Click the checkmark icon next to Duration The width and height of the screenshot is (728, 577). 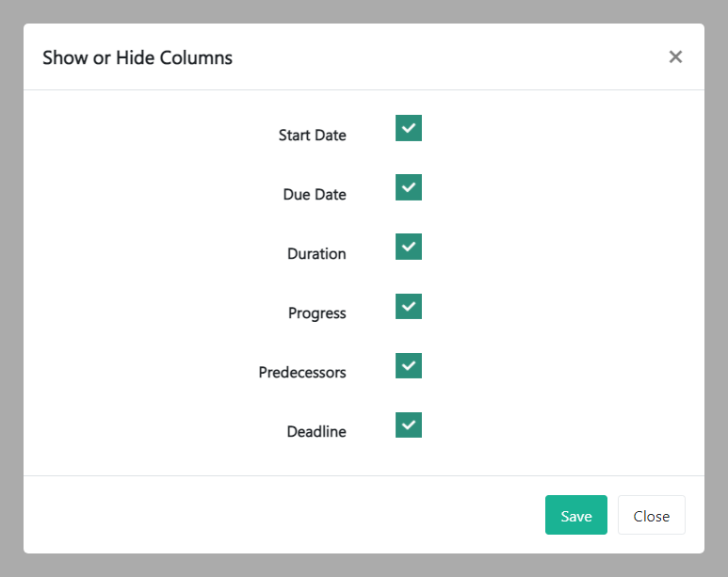click(408, 247)
